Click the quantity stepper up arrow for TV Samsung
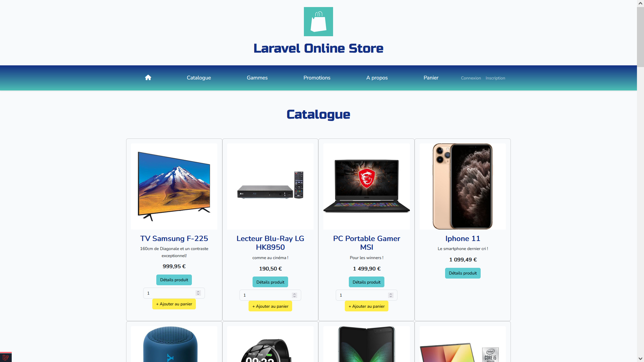The image size is (644, 362). tap(198, 291)
